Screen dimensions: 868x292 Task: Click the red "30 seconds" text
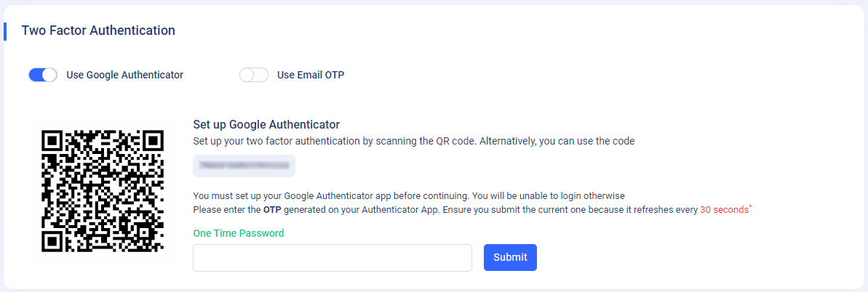point(724,210)
